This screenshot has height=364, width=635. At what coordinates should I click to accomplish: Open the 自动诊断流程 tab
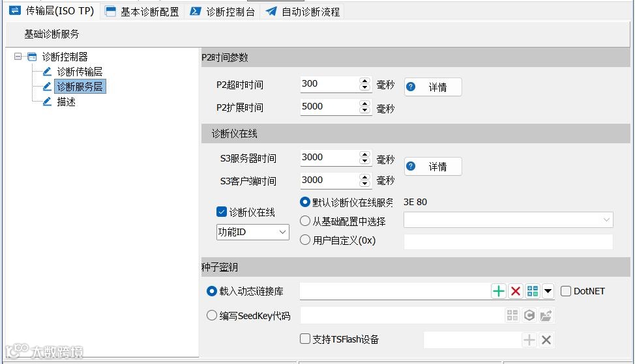303,12
